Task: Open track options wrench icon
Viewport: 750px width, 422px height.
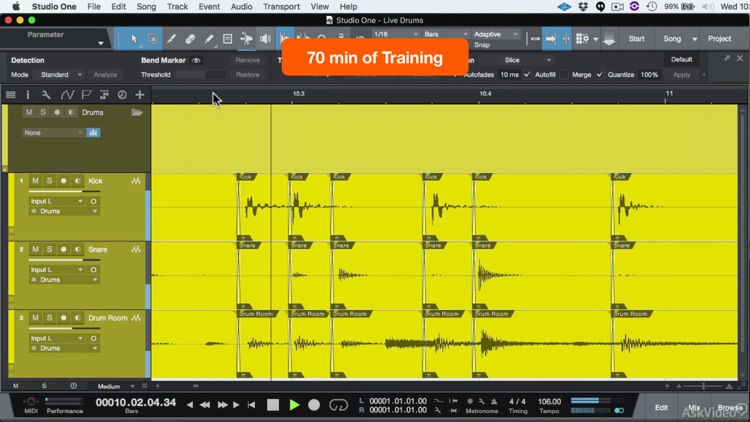Action: pyautogui.click(x=46, y=95)
